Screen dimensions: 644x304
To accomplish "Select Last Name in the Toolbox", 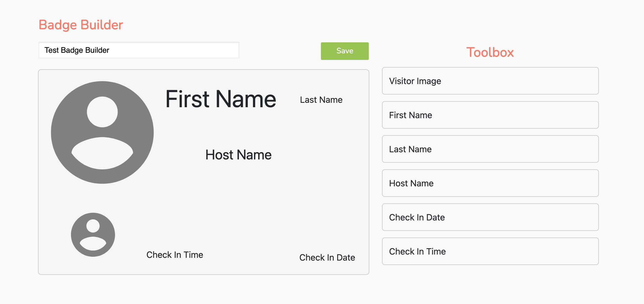I will pyautogui.click(x=490, y=149).
